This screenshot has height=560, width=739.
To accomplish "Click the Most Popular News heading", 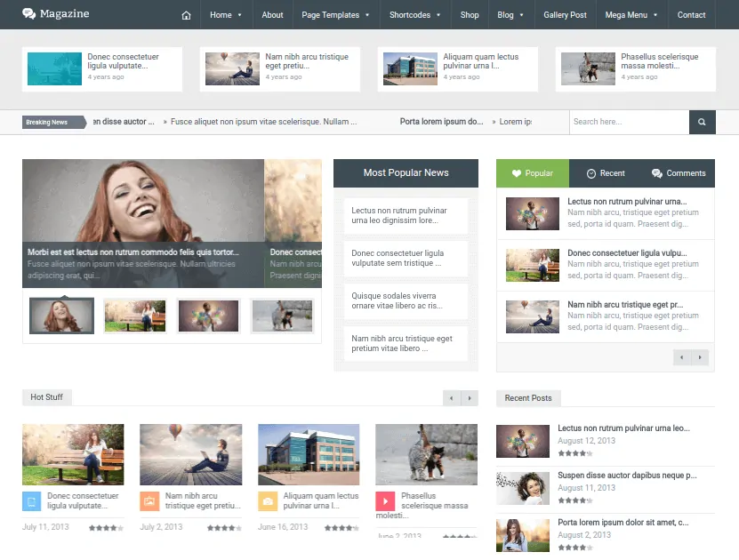I will click(x=406, y=172).
